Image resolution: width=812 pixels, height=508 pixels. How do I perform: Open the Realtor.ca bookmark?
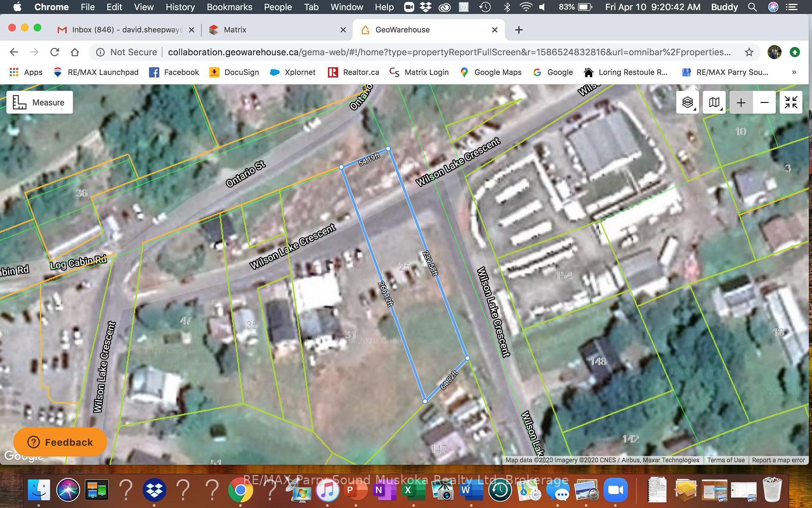(354, 72)
